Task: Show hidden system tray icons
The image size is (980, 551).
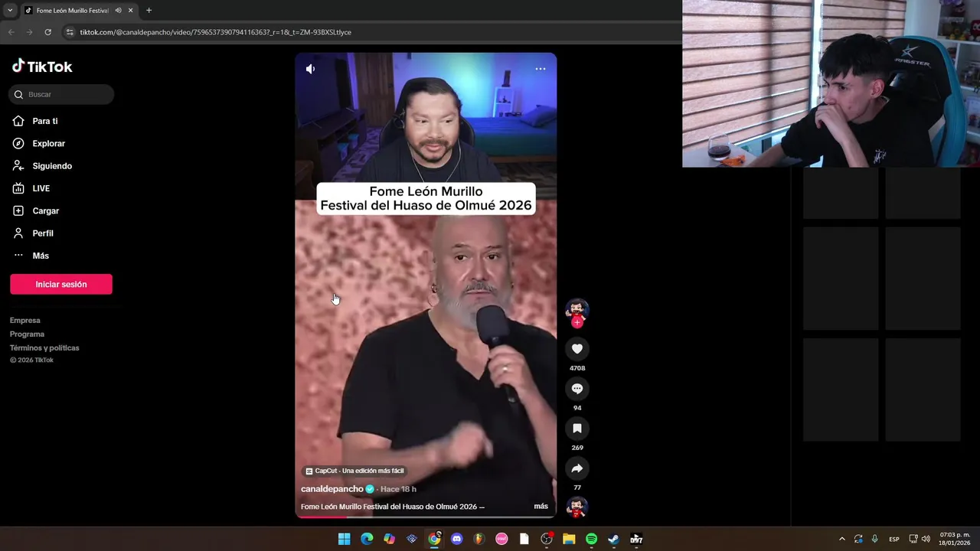Action: (x=842, y=539)
